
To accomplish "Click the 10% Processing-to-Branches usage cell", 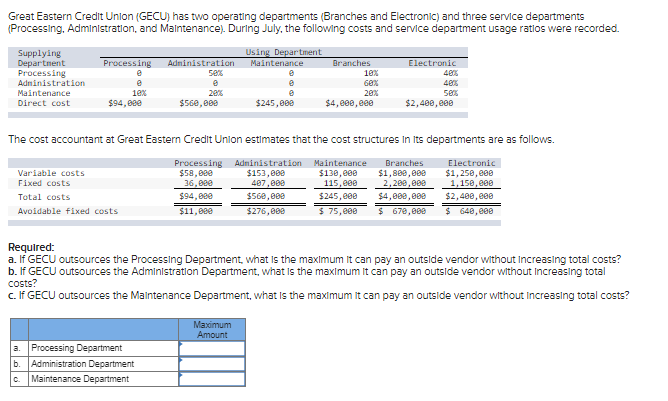I will point(371,73).
